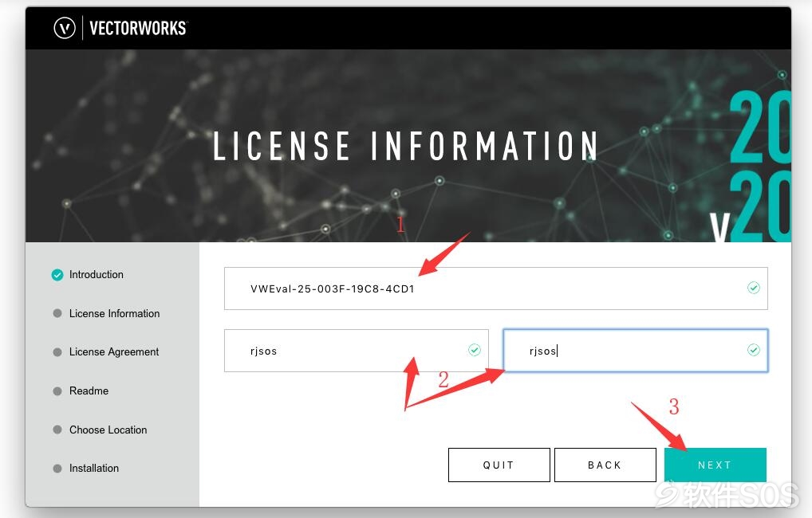Click the QUIT button
812x518 pixels.
[499, 465]
